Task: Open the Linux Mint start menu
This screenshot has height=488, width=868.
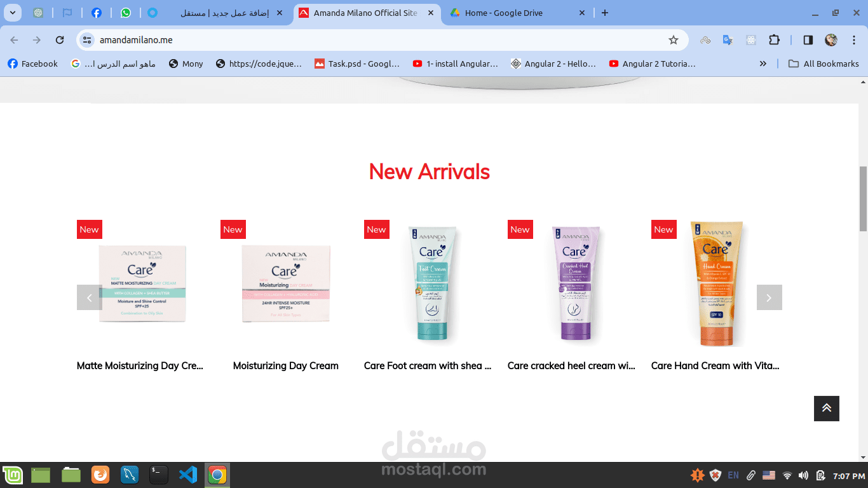Action: 13,475
